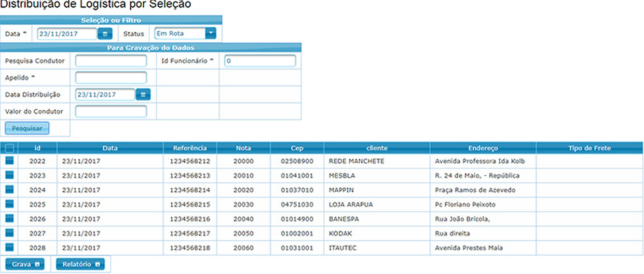Viewport: 644px width, 274px height.
Task: Click Nota cell 20020
Action: 244,190
